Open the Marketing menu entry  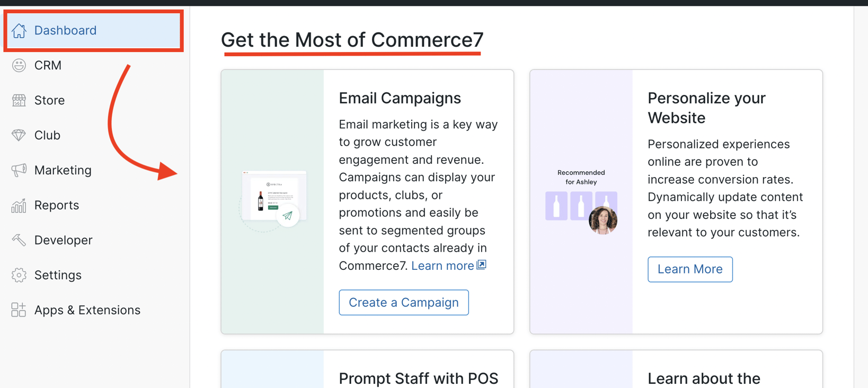click(63, 170)
